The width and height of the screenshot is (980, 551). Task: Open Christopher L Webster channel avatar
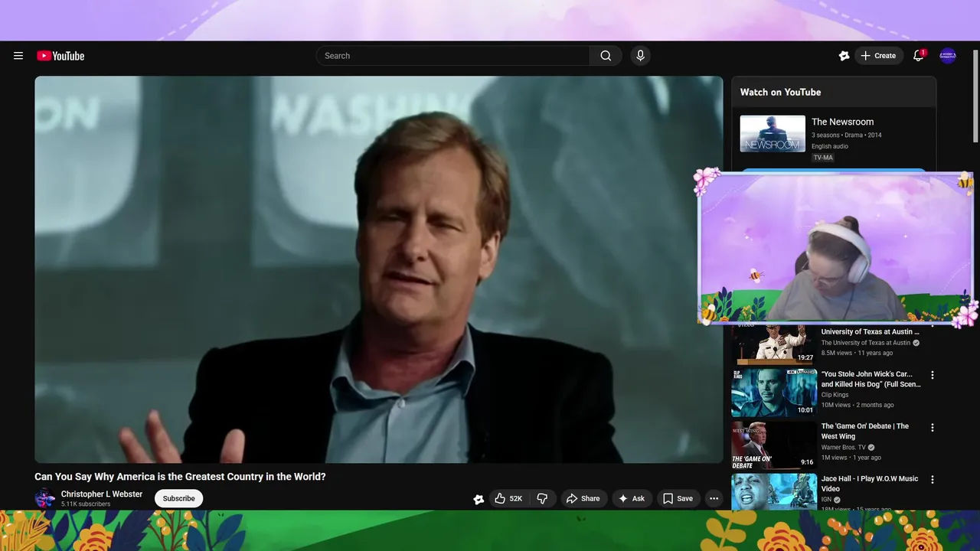click(x=44, y=498)
